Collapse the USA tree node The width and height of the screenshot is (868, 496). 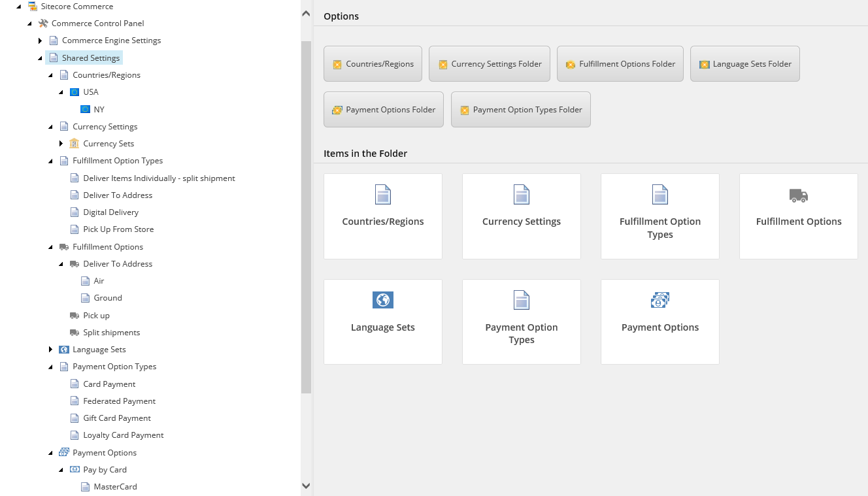(x=61, y=92)
